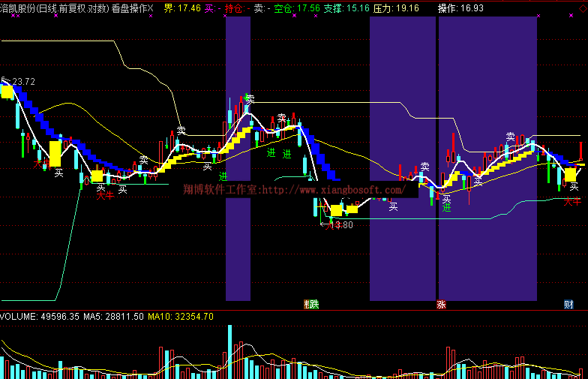Select the 支撑: 15.16 support value

(x=346, y=8)
